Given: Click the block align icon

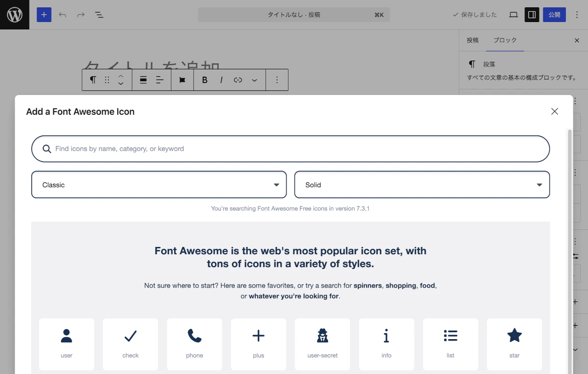Looking at the screenshot, I should pyautogui.click(x=143, y=80).
